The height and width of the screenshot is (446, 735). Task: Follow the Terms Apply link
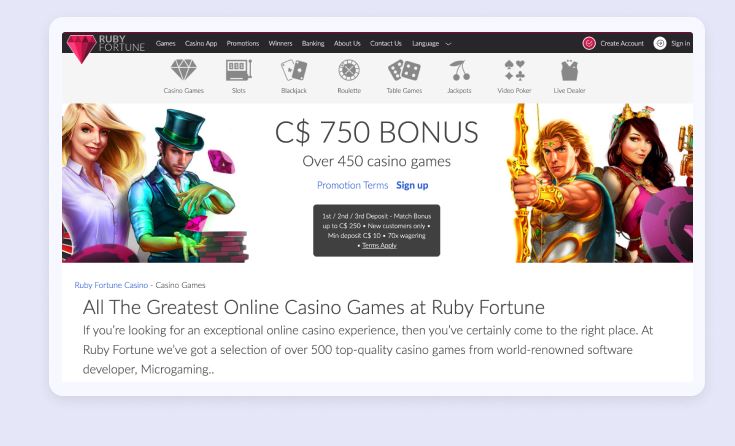379,245
